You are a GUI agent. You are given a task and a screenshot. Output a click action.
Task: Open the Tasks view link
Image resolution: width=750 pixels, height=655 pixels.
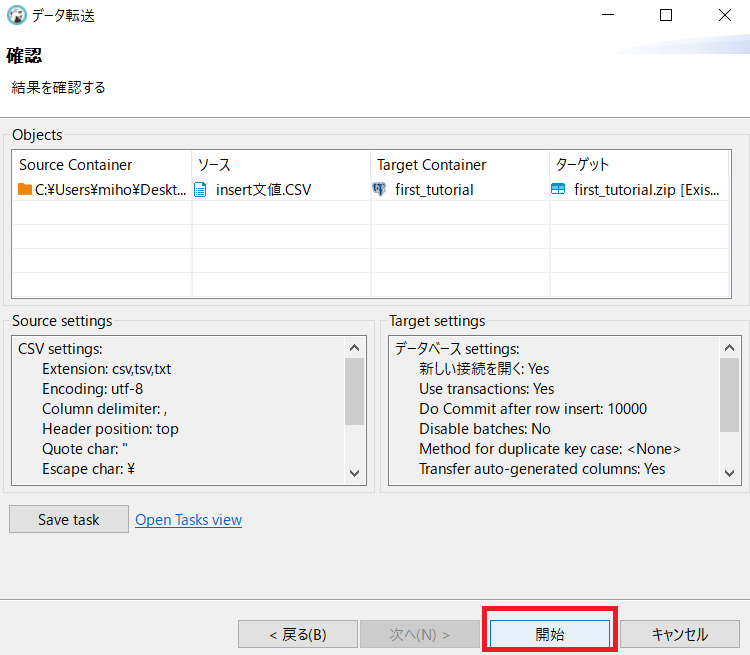pyautogui.click(x=188, y=520)
